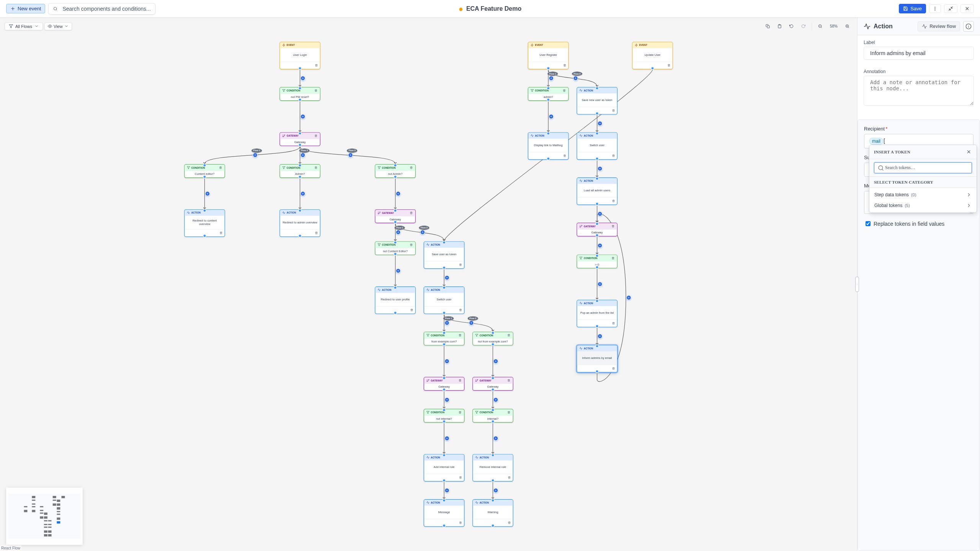The height and width of the screenshot is (551, 980).
Task: Add a node on the loop-back edge
Action: point(629,298)
